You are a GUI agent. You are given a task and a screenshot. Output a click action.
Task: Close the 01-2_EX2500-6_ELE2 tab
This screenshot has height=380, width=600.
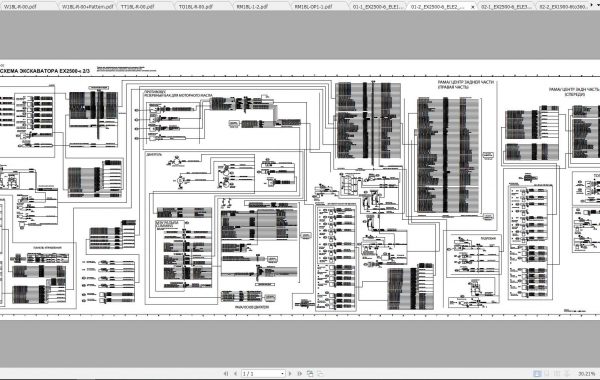[473, 7]
